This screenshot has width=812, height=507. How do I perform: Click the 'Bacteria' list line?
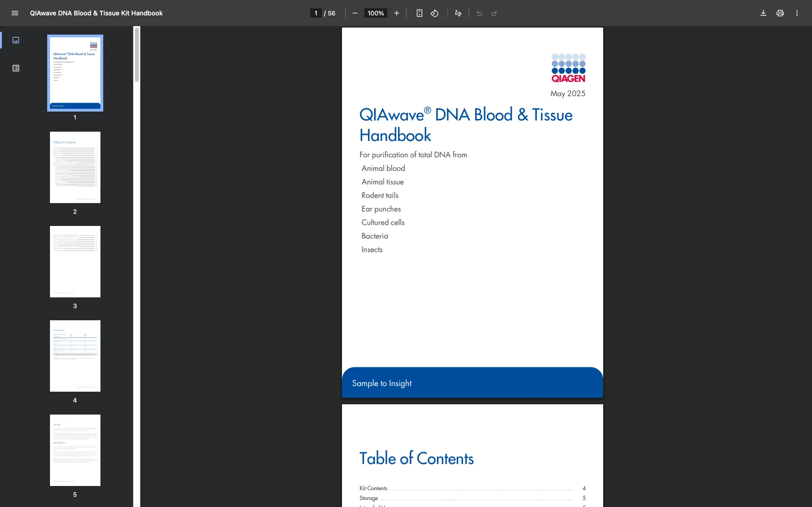tap(375, 236)
